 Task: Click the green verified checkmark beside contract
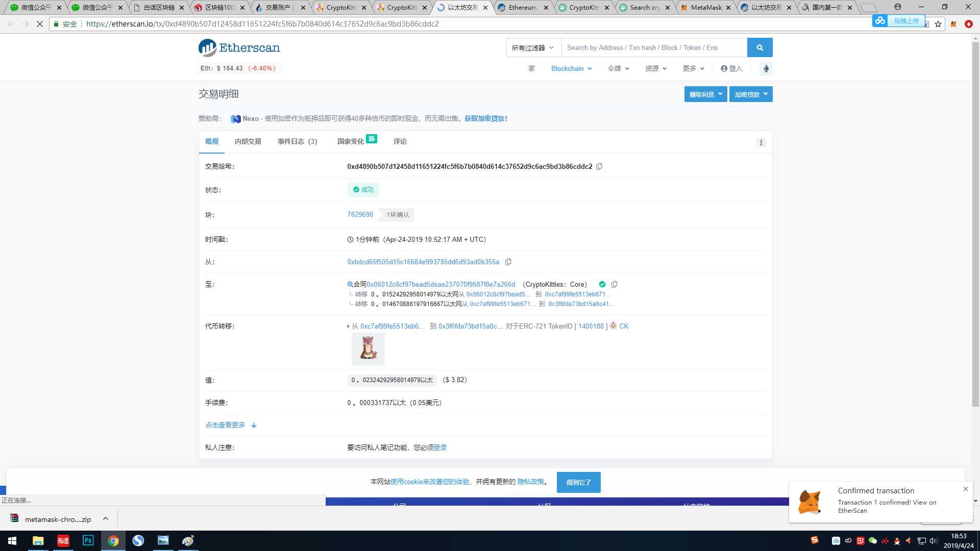coord(602,284)
